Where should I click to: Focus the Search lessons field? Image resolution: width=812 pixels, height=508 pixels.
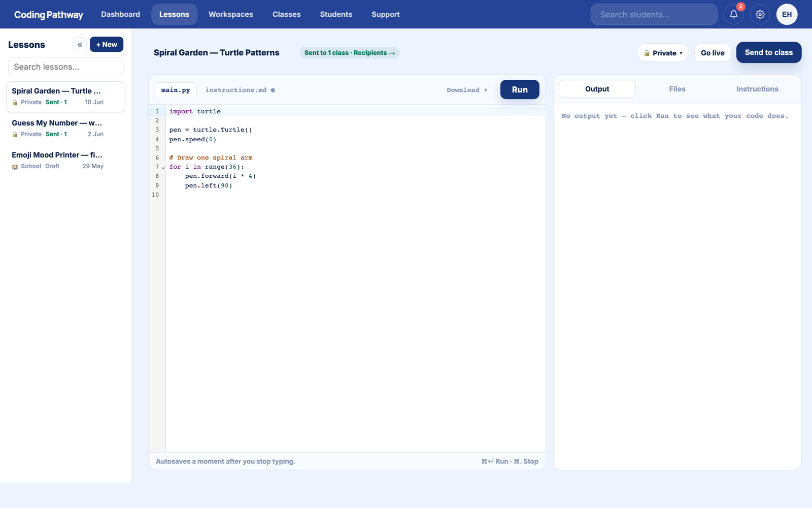coord(65,67)
